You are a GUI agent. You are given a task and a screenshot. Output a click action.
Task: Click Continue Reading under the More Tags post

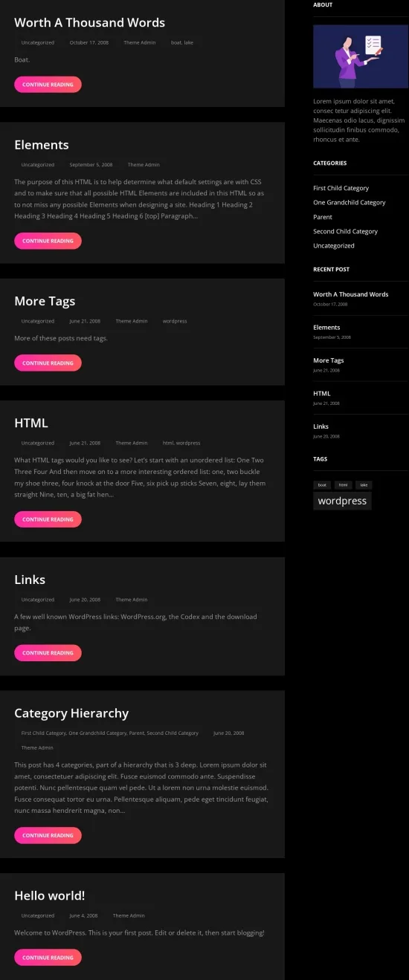[48, 363]
